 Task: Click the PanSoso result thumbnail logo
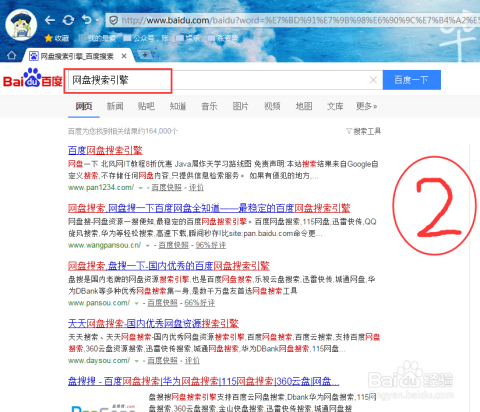[x=104, y=408]
